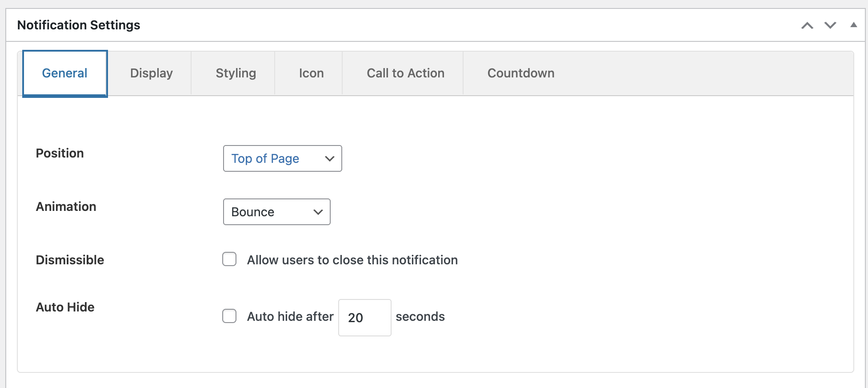Click the 'seconds' text
This screenshot has width=868, height=388.
coord(420,316)
